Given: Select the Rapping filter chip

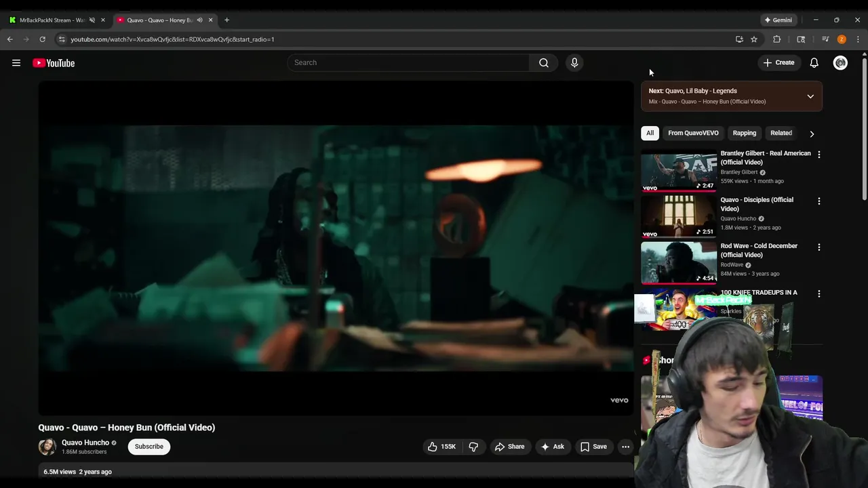Looking at the screenshot, I should pyautogui.click(x=744, y=133).
